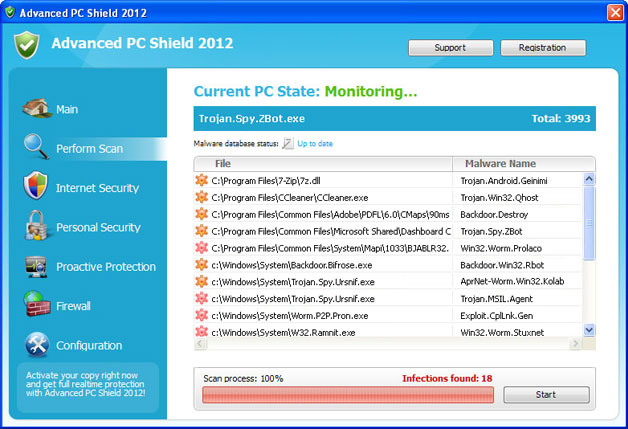Click Exploit.CplLnk.Gen malware name
The height and width of the screenshot is (429, 628).
click(x=496, y=316)
